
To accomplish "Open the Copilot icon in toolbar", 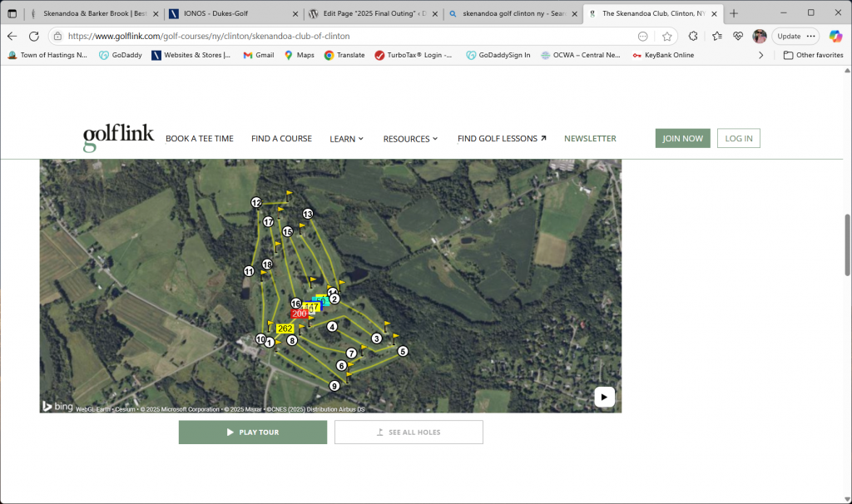I will point(835,37).
